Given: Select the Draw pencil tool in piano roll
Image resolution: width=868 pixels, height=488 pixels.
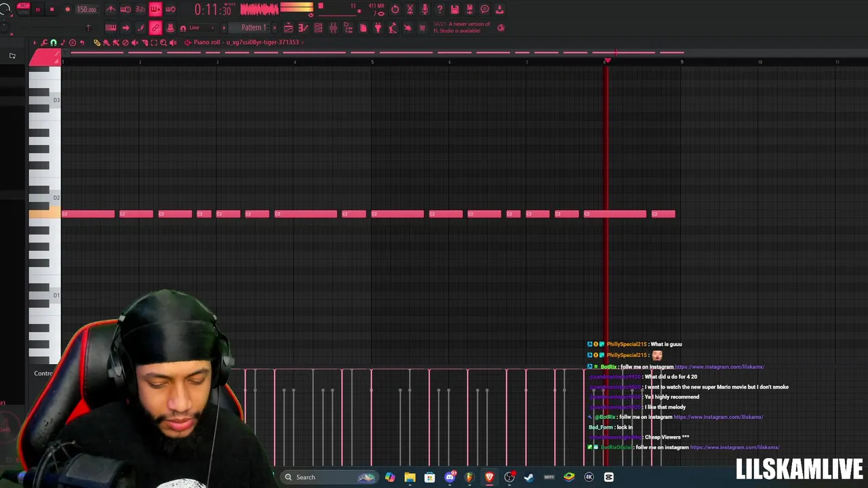Looking at the screenshot, I should click(x=96, y=43).
